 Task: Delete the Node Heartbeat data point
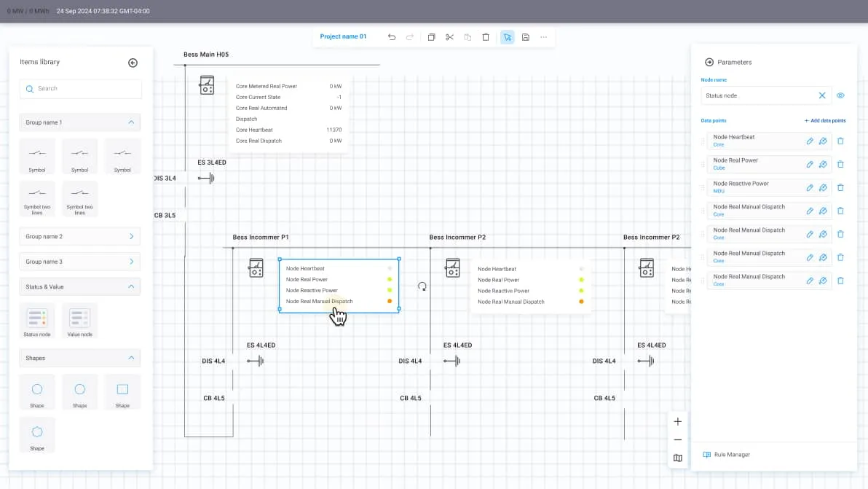(840, 141)
